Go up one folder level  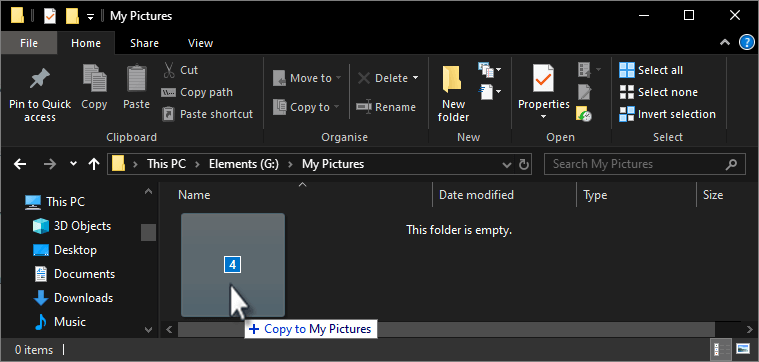94,164
